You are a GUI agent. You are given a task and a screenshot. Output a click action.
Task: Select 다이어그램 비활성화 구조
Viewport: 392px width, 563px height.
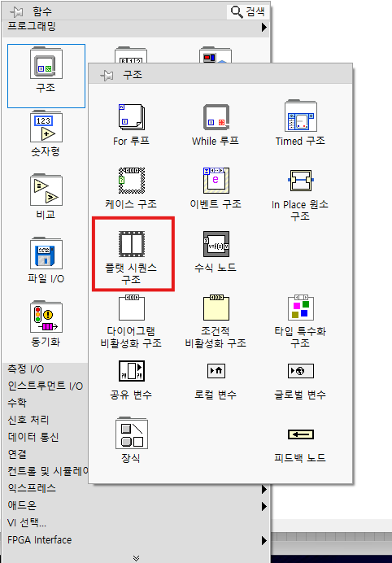pyautogui.click(x=132, y=308)
